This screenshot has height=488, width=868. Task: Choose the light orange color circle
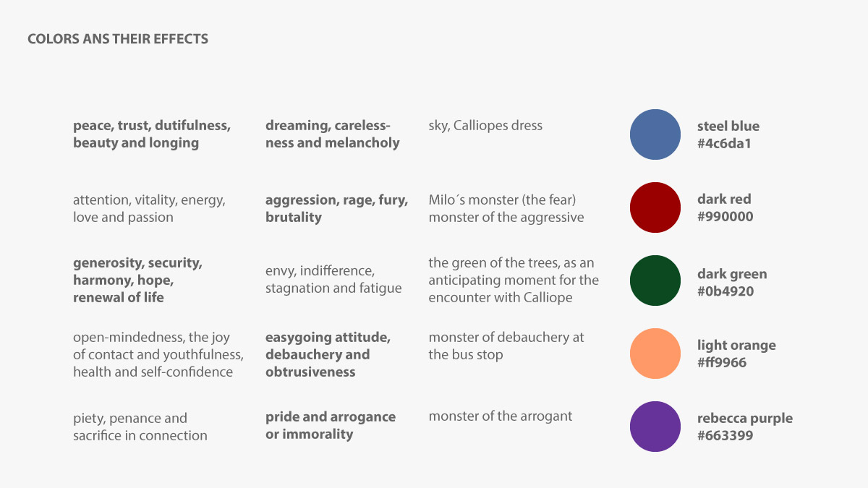click(655, 354)
